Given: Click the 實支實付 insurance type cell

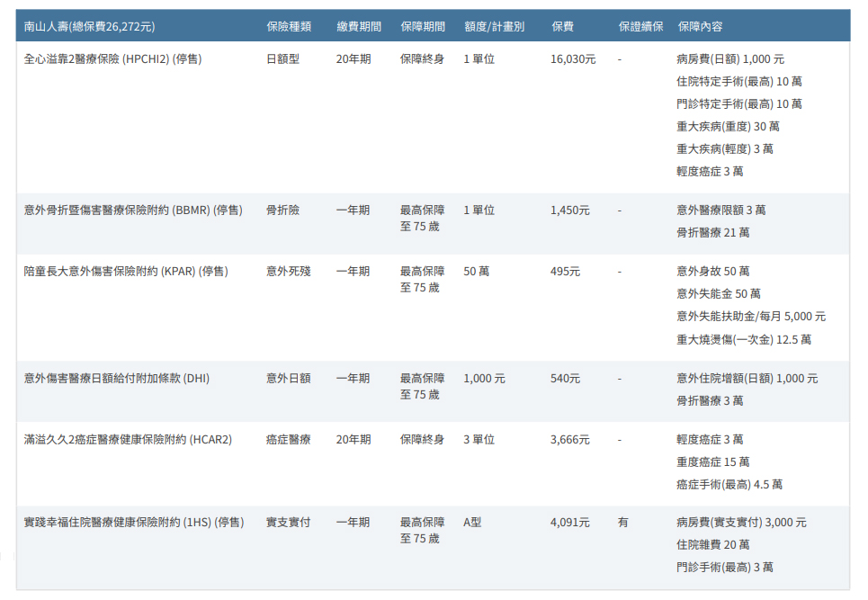Looking at the screenshot, I should click(289, 522).
